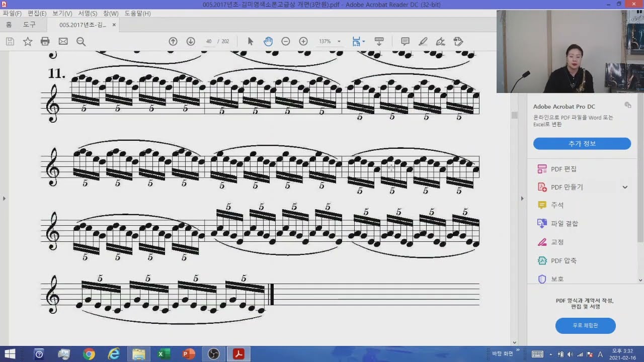This screenshot has width=644, height=362.
Task: Open the on-screen keyboard tray icon
Action: (x=537, y=354)
